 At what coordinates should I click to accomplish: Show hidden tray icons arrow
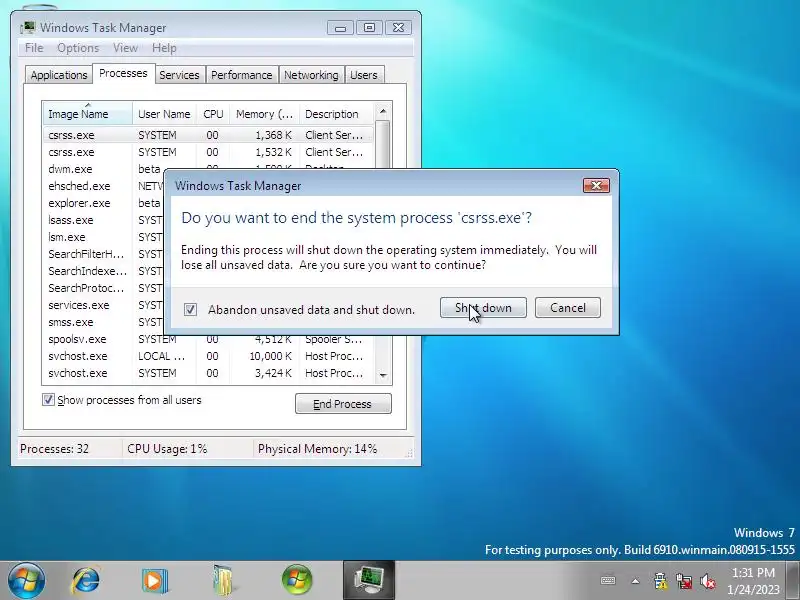(x=635, y=581)
